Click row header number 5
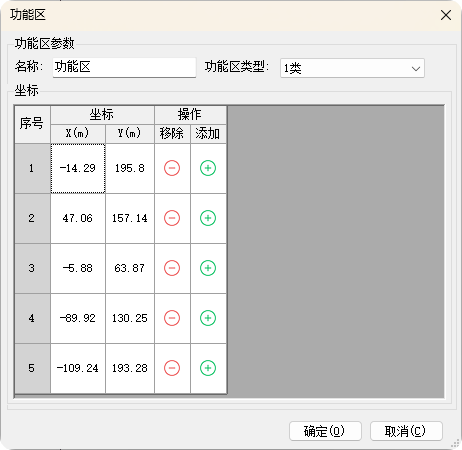This screenshot has width=462, height=450. pos(33,368)
